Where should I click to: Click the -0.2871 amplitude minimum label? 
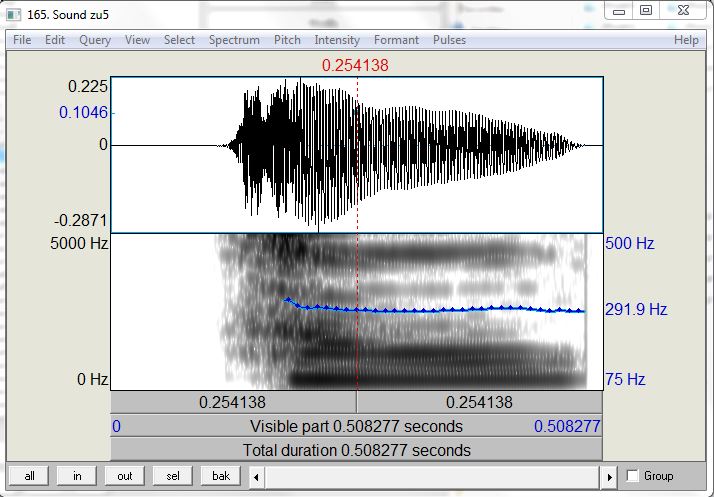81,220
